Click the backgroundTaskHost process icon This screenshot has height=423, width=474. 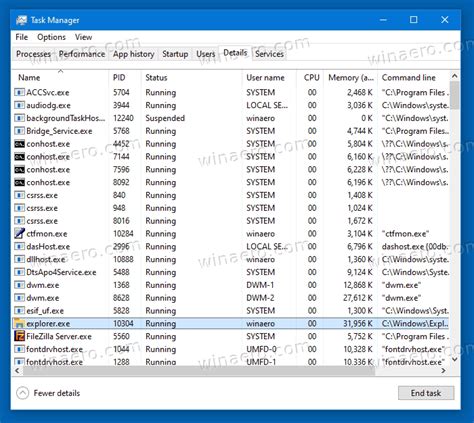coord(19,118)
